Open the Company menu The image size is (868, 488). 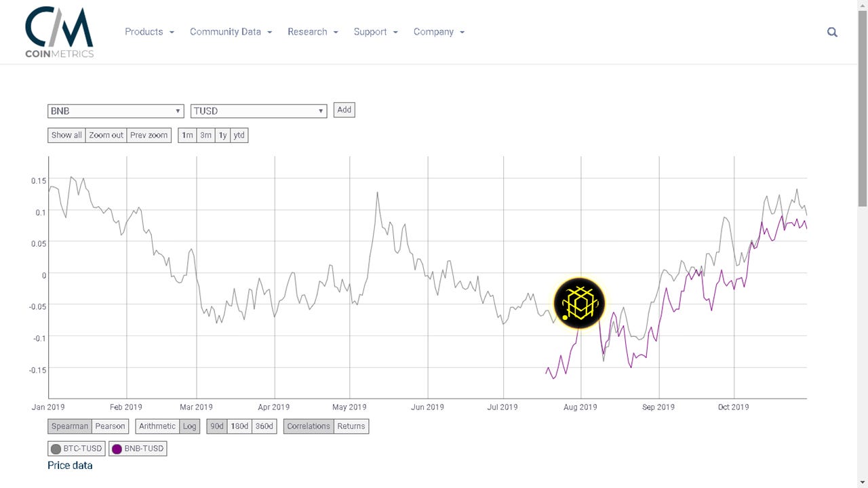(x=439, y=32)
